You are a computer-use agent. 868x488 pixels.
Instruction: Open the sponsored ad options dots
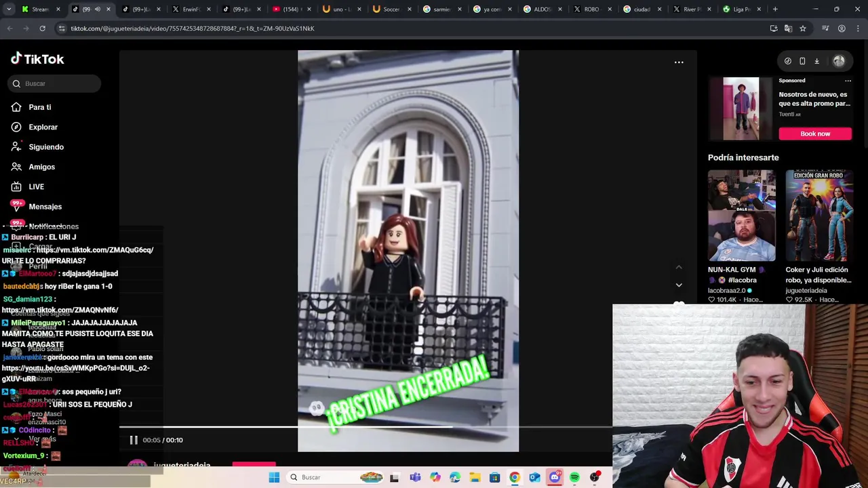pyautogui.click(x=848, y=81)
